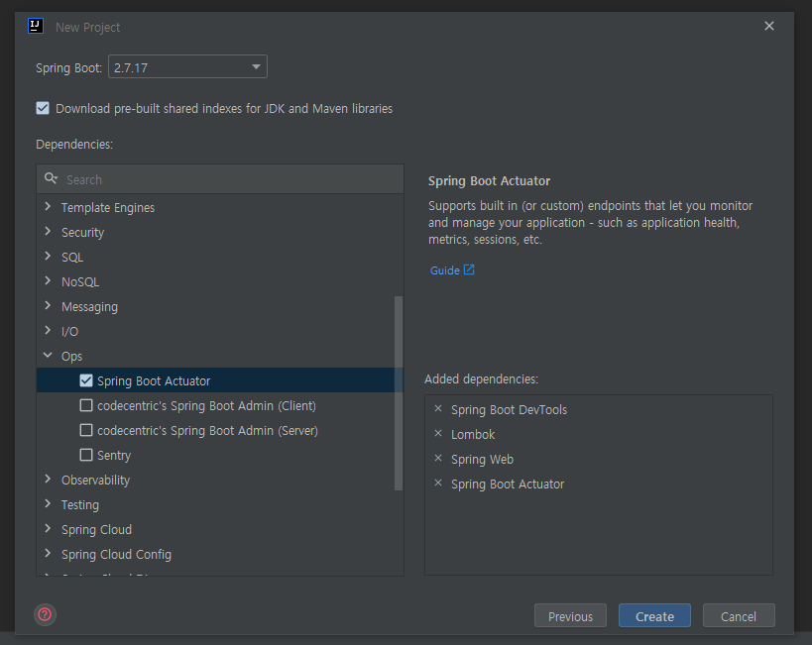The width and height of the screenshot is (812, 645).
Task: Go back with the Previous button
Action: tap(570, 616)
